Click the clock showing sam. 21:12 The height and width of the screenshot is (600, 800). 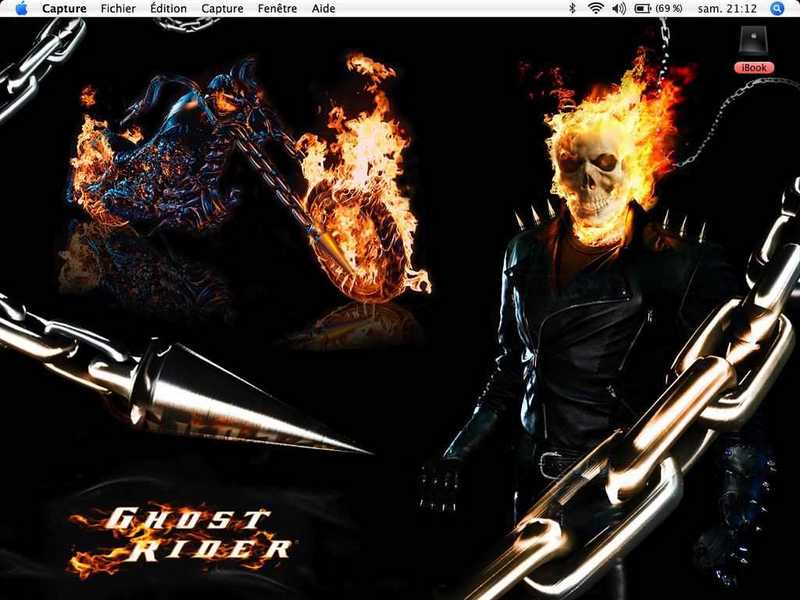[x=727, y=9]
